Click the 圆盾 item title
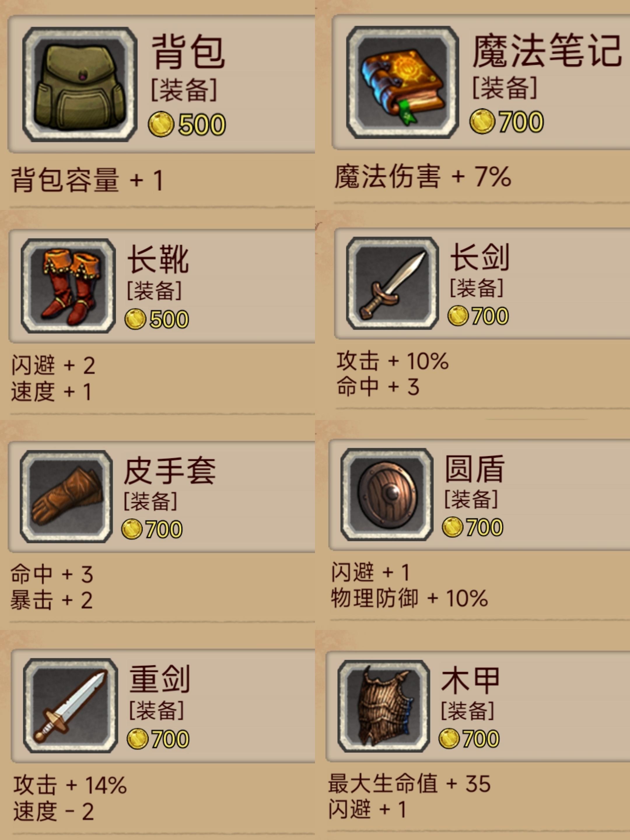This screenshot has height=840, width=630. pos(475,469)
